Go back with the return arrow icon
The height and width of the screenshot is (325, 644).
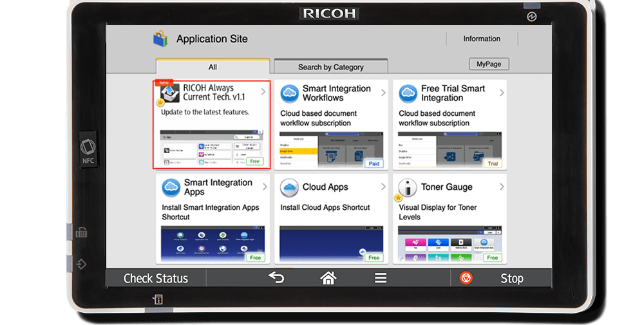click(x=276, y=278)
